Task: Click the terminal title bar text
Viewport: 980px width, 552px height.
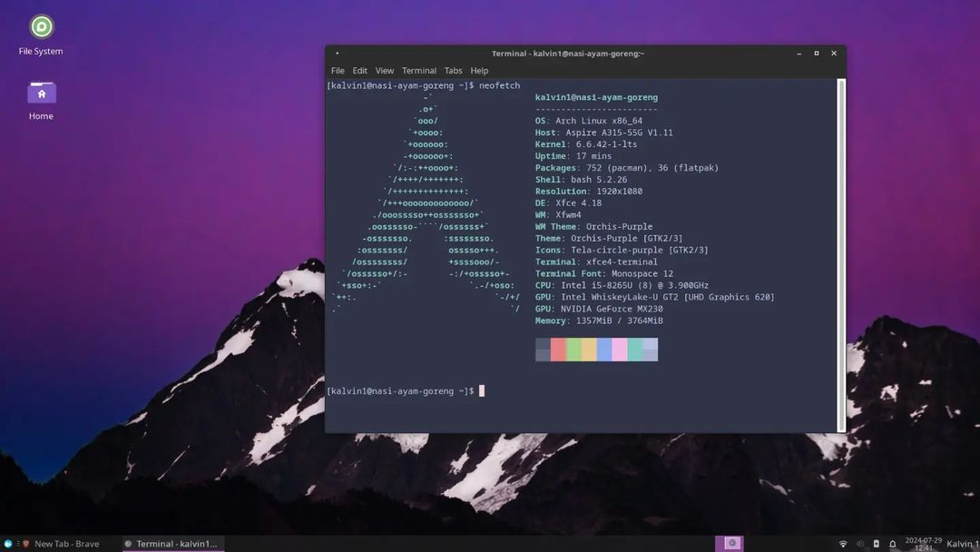Action: 567,54
